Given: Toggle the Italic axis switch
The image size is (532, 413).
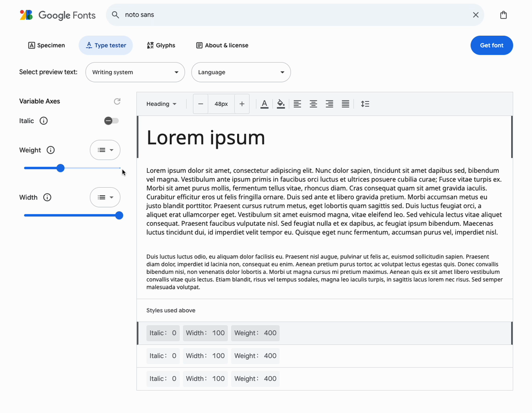Looking at the screenshot, I should pyautogui.click(x=111, y=120).
